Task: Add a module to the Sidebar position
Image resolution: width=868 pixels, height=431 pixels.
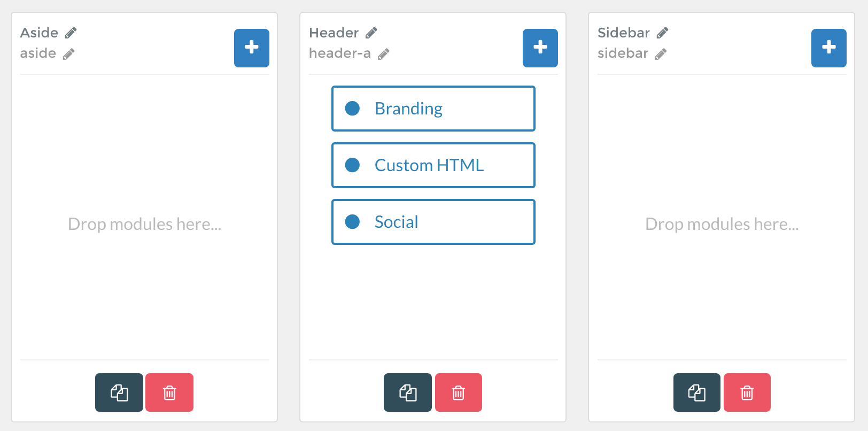Action: [x=829, y=48]
